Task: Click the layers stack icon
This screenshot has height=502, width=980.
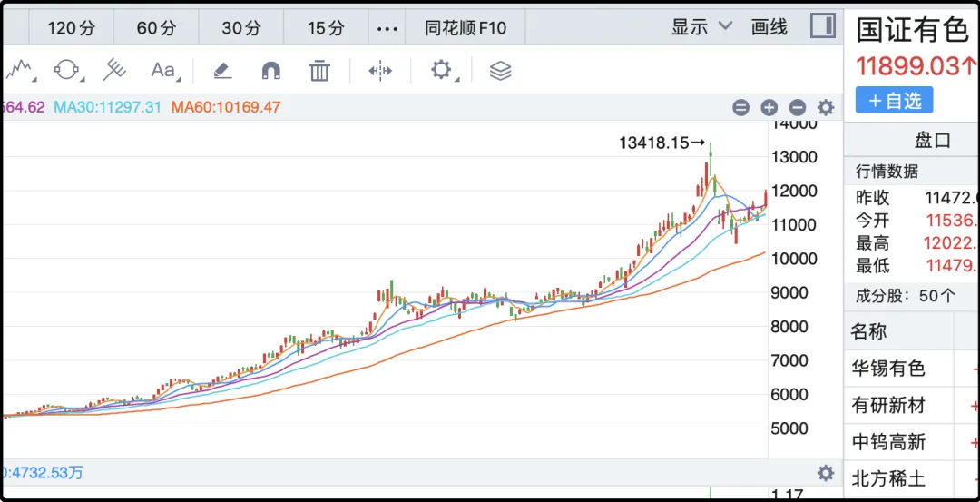Action: [500, 70]
